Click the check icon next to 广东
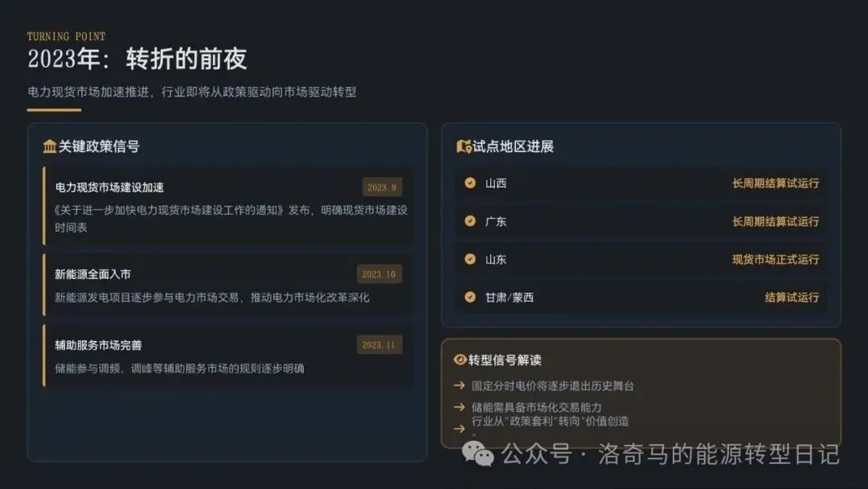The image size is (868, 489). (470, 221)
